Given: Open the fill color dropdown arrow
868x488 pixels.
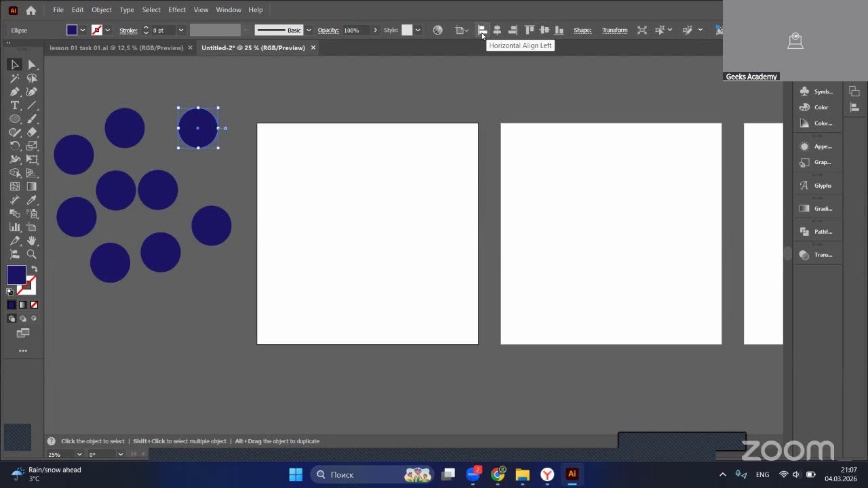Looking at the screenshot, I should point(83,30).
